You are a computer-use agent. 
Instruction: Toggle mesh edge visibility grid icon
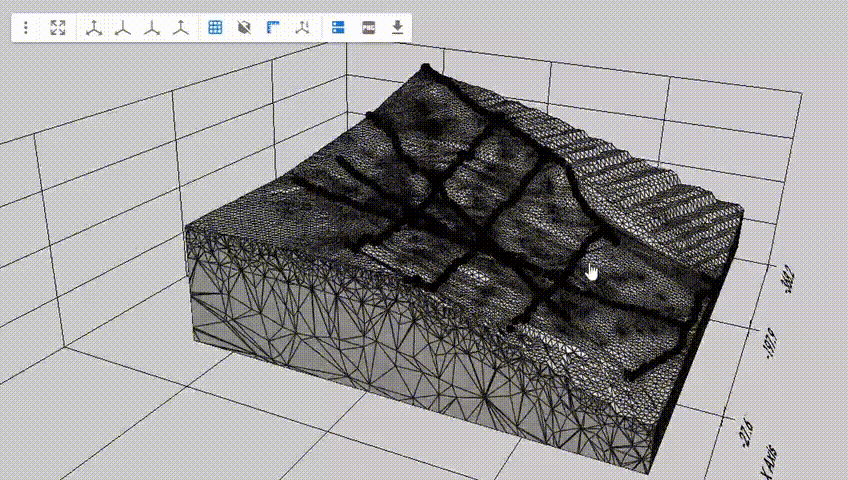click(215, 28)
